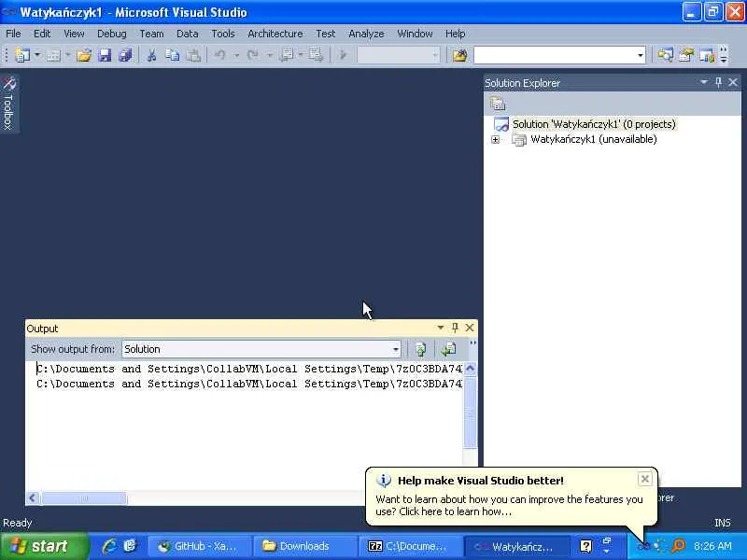The width and height of the screenshot is (747, 560).
Task: Switch to Downloads folder taskbar button
Action: coord(304,546)
